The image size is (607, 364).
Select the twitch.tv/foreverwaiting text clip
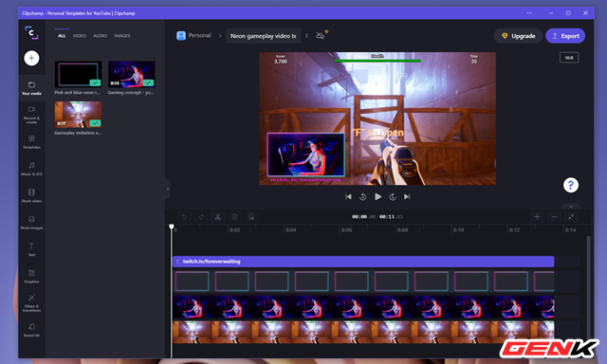(x=363, y=262)
